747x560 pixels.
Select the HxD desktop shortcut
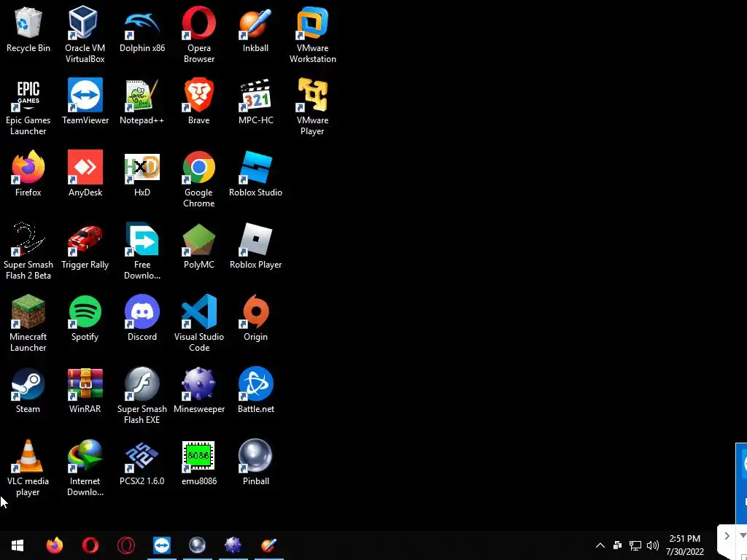(142, 174)
